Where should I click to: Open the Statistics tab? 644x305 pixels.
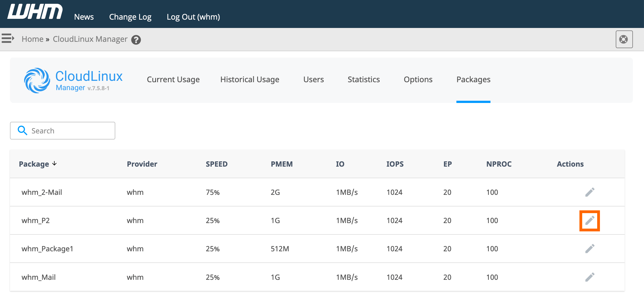pos(364,80)
